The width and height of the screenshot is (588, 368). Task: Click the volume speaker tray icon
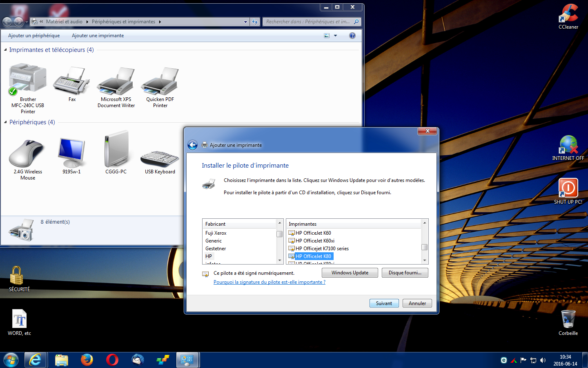pyautogui.click(x=543, y=360)
